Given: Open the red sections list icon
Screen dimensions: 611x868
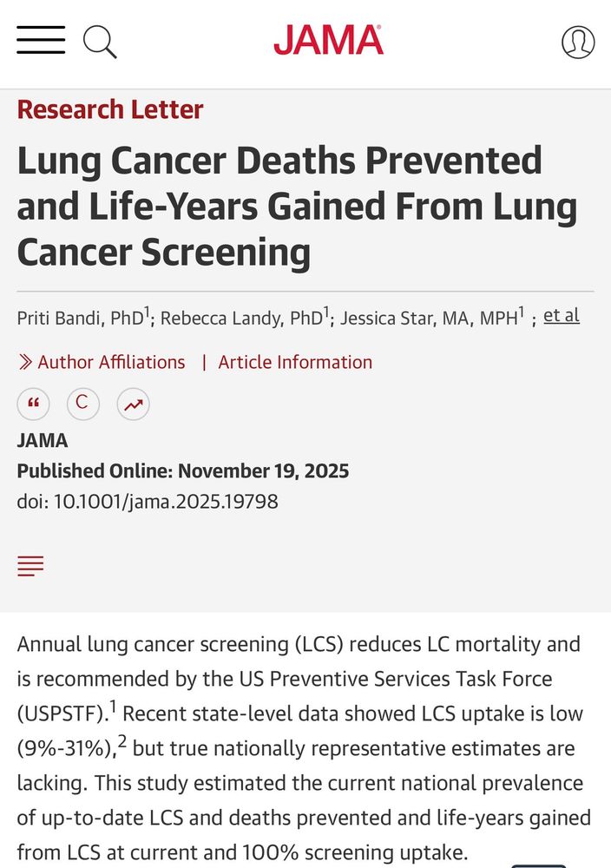Looking at the screenshot, I should coord(30,567).
